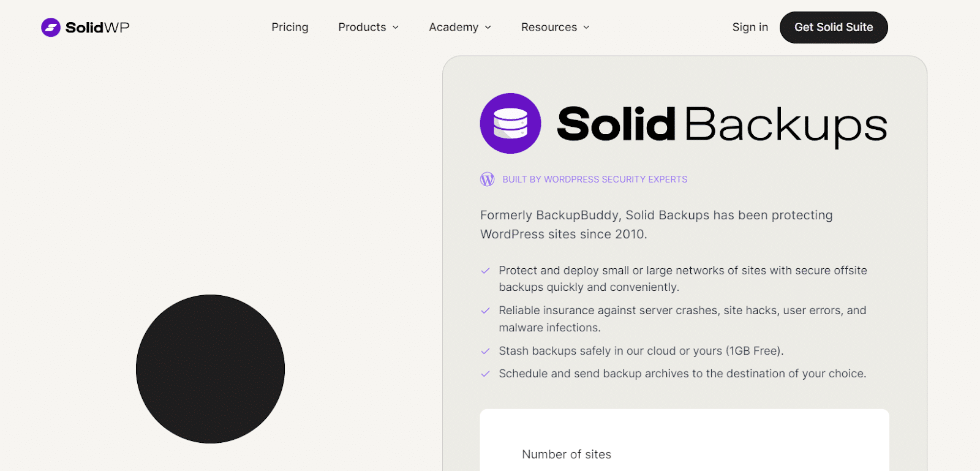Click the Solid Backups title text
Viewport: 980px width, 471px height.
click(x=722, y=124)
